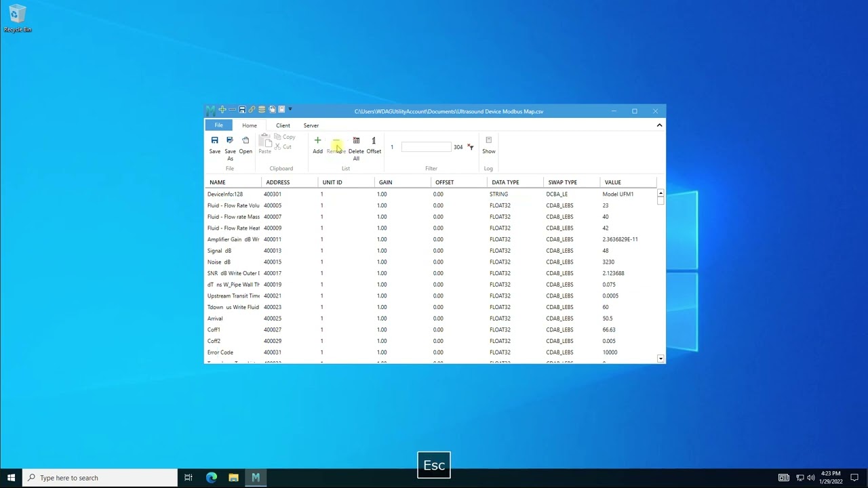Open File Explorer from the taskbar

pos(233,478)
